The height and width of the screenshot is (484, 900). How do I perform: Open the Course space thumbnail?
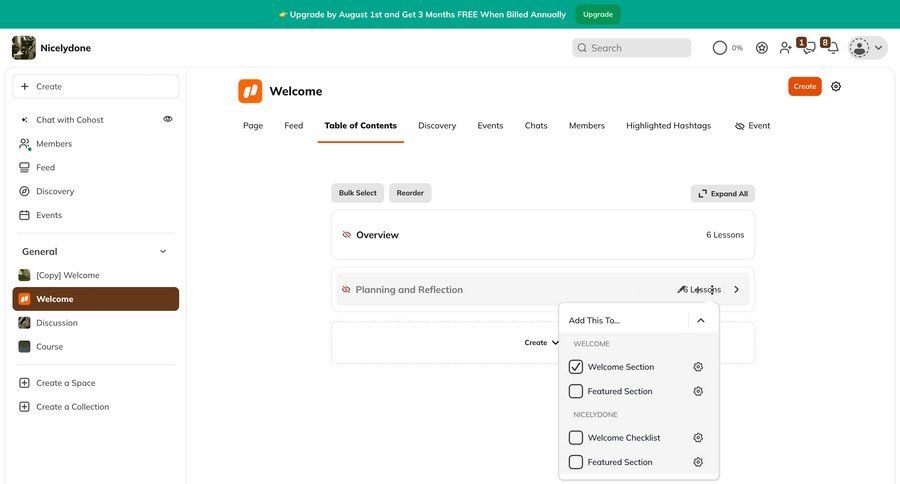tap(24, 346)
